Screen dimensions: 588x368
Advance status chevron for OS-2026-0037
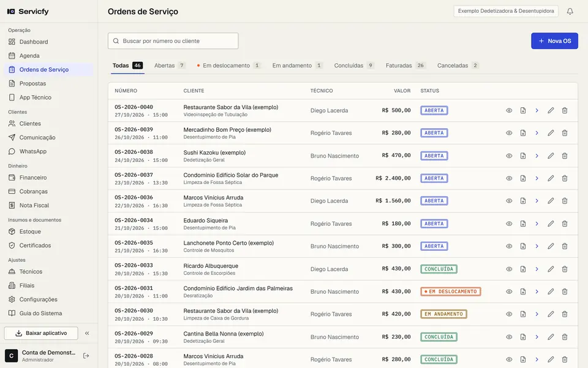537,178
